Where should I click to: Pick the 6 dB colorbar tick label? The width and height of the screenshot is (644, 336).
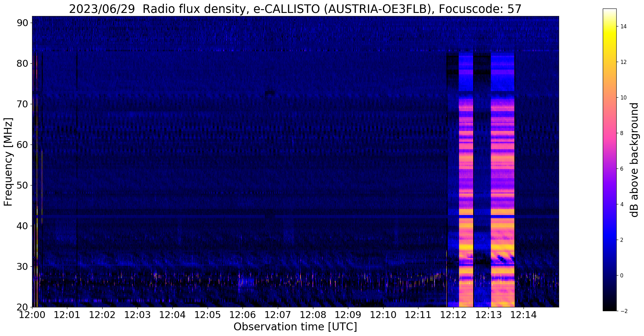click(621, 169)
